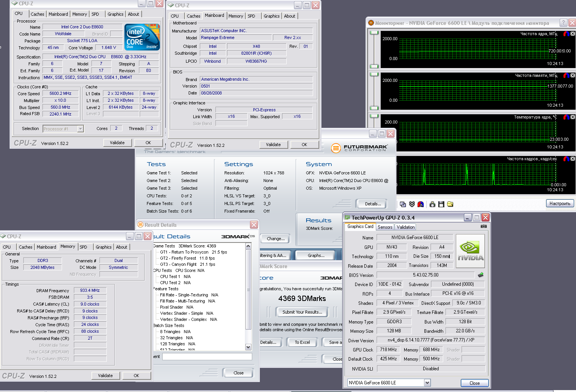576x392 pixels.
Task: Select GT1 - Return To Proxycon result row
Action: [x=194, y=252]
